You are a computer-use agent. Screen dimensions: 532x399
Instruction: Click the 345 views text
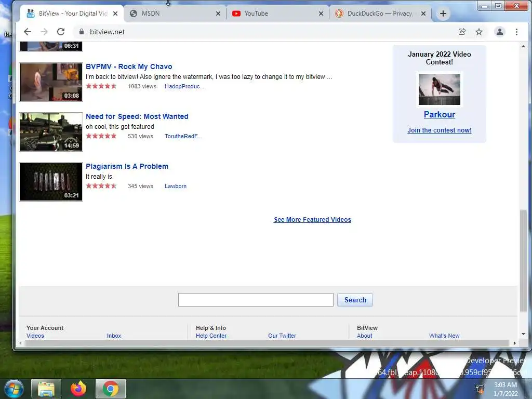(140, 187)
